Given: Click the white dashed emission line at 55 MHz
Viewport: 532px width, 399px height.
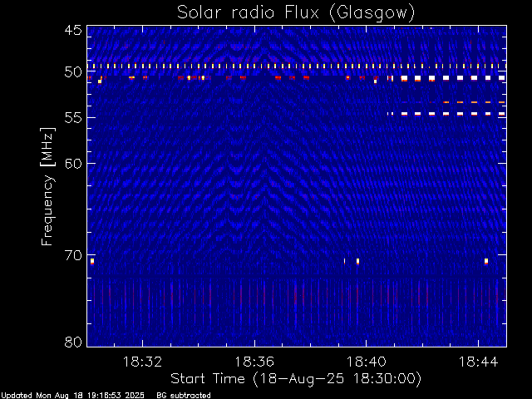Looking at the screenshot, I should coord(446,114).
